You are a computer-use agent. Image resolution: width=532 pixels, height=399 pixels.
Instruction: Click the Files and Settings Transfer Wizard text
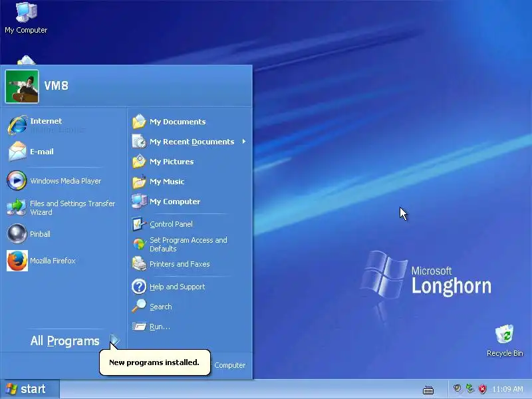tap(72, 207)
